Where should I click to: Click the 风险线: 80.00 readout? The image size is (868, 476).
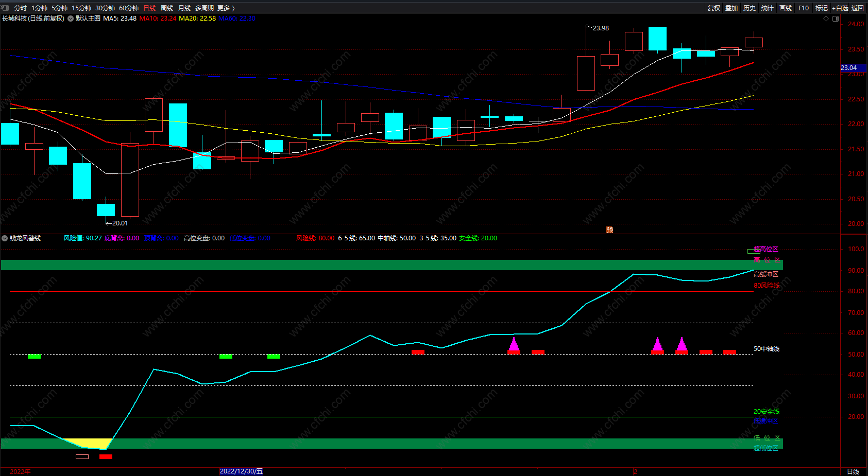tap(315, 238)
